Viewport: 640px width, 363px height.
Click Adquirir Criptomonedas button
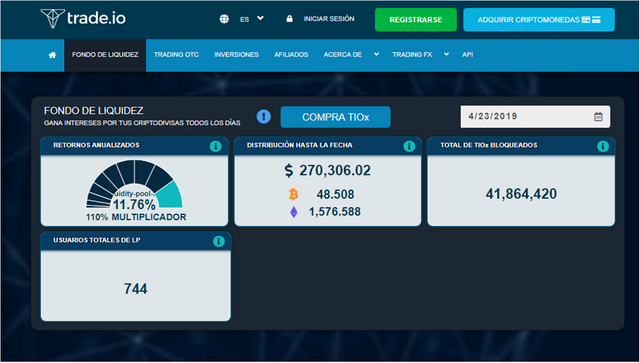tap(539, 20)
